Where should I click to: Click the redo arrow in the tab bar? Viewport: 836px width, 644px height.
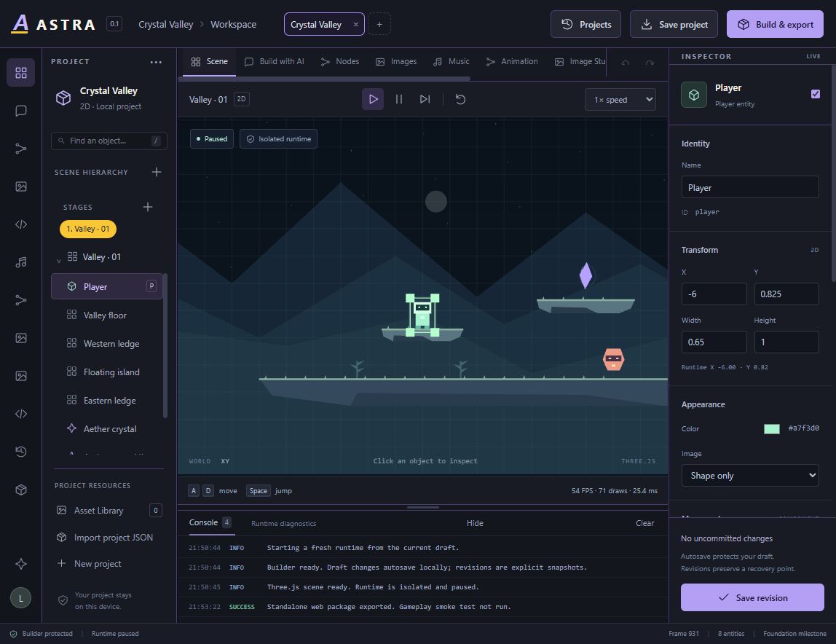point(650,63)
